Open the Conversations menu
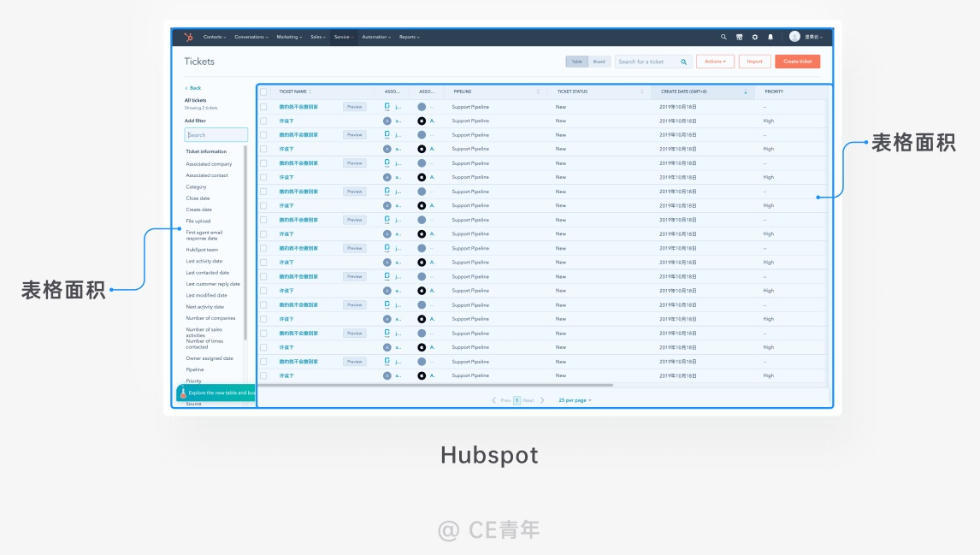Image resolution: width=980 pixels, height=555 pixels. point(251,37)
